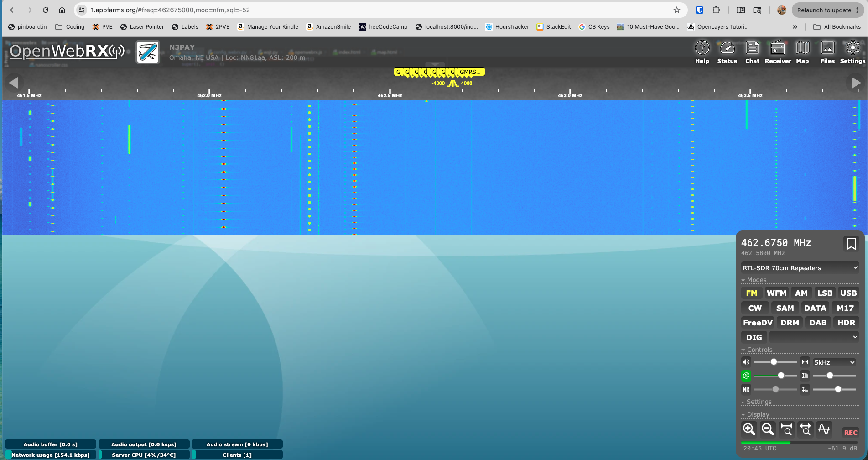
Task: Open OpenWebRX Settings
Action: pos(852,52)
